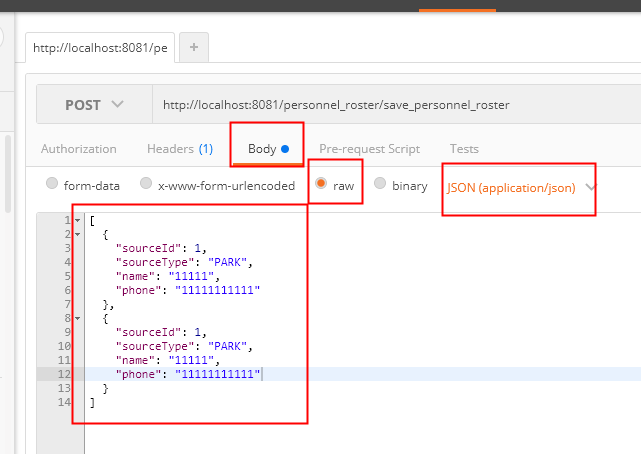Screen dimensions: 641x454
Task: Click the closing bracket on line 14
Action: 92,403
